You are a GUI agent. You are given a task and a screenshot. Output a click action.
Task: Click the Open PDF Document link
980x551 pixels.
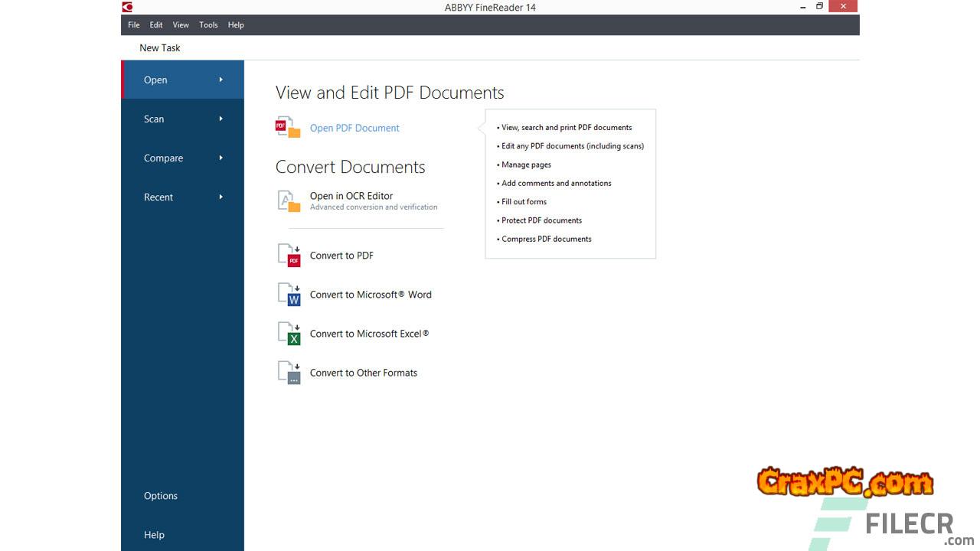pos(354,129)
